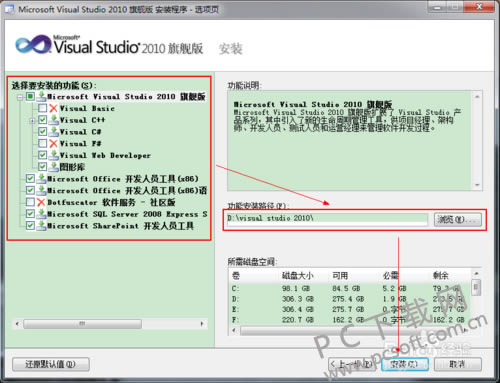Click the install path field D:\visual studio 2010\
This screenshot has height=383, width=500.
click(x=327, y=219)
